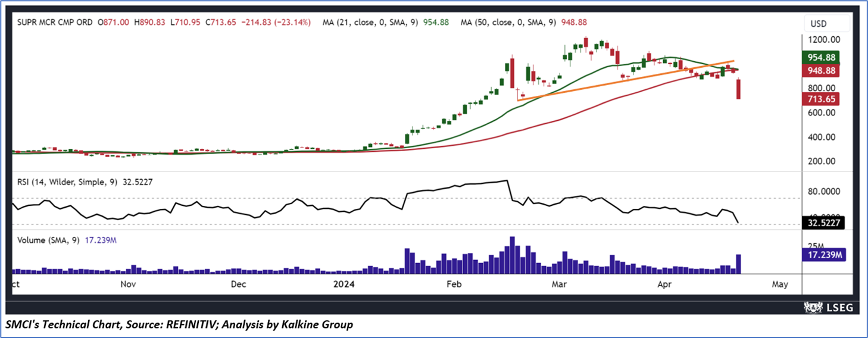Image resolution: width=868 pixels, height=338 pixels.
Task: Click the Mar label on time axis
Action: tap(558, 284)
